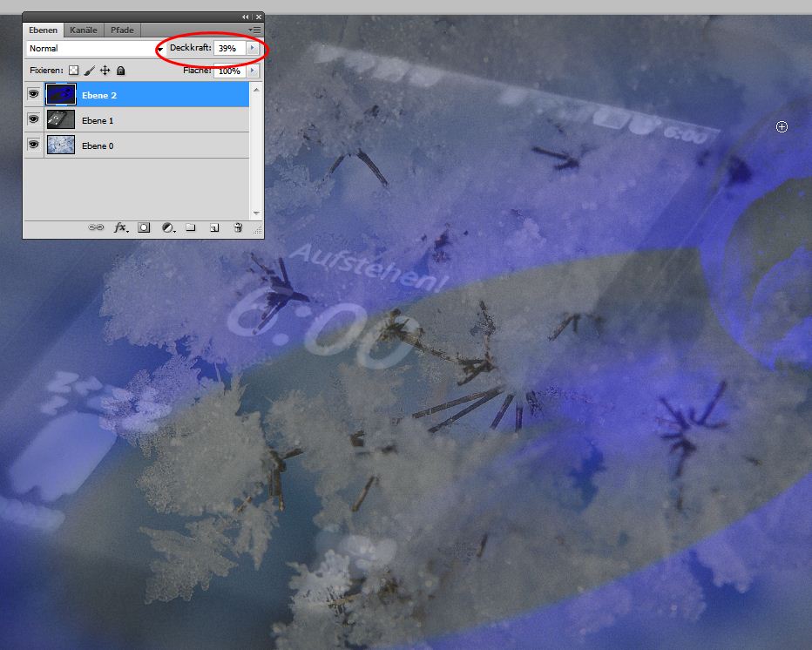The image size is (812, 650).
Task: Click the Deckkraft 39% input field
Action: point(229,48)
